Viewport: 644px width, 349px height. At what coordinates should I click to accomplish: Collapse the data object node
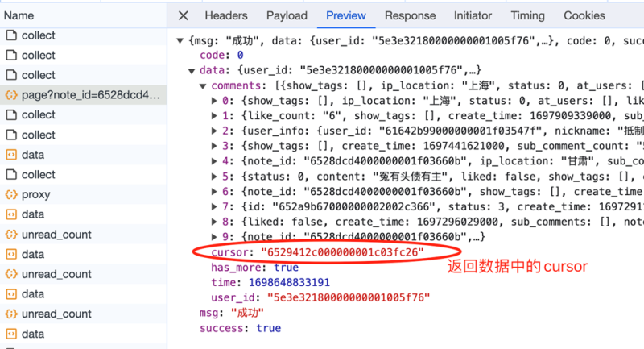192,71
